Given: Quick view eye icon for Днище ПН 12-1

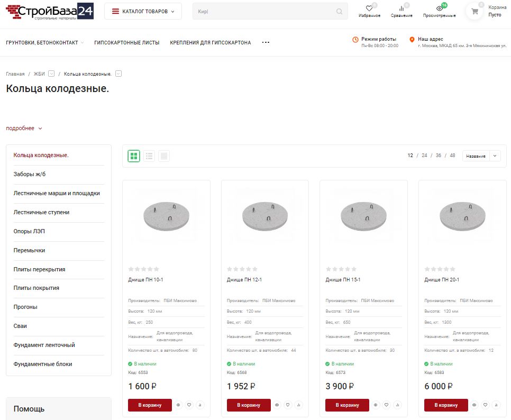Looking at the screenshot, I should (277, 405).
